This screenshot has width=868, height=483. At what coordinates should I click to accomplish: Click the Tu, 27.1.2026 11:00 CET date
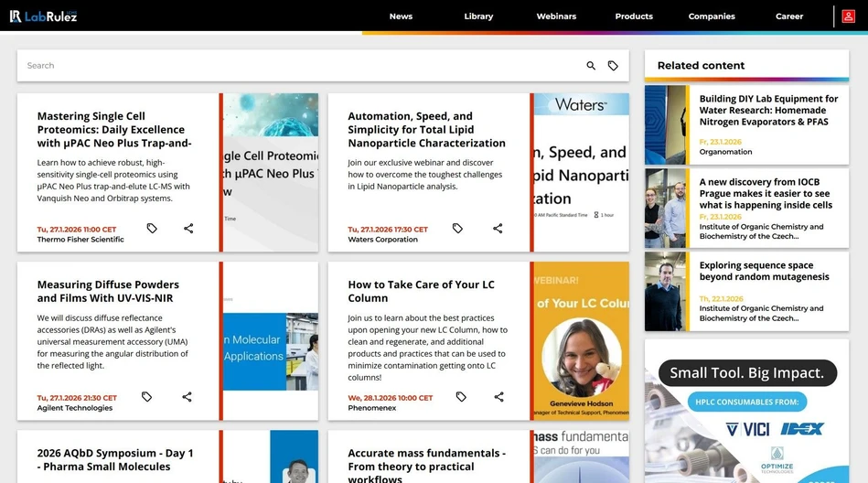click(77, 230)
